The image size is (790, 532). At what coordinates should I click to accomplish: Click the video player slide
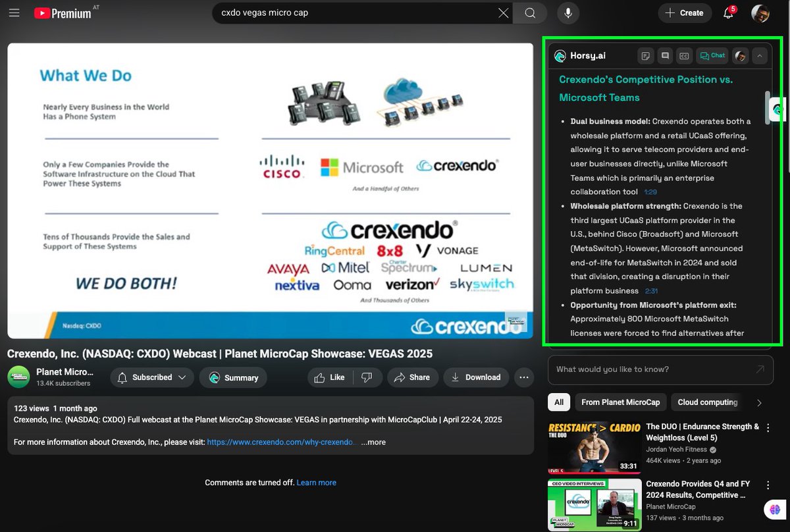270,191
